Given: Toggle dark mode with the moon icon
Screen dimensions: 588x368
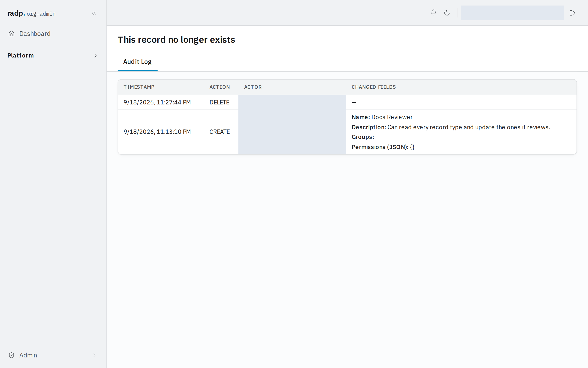Looking at the screenshot, I should [447, 13].
